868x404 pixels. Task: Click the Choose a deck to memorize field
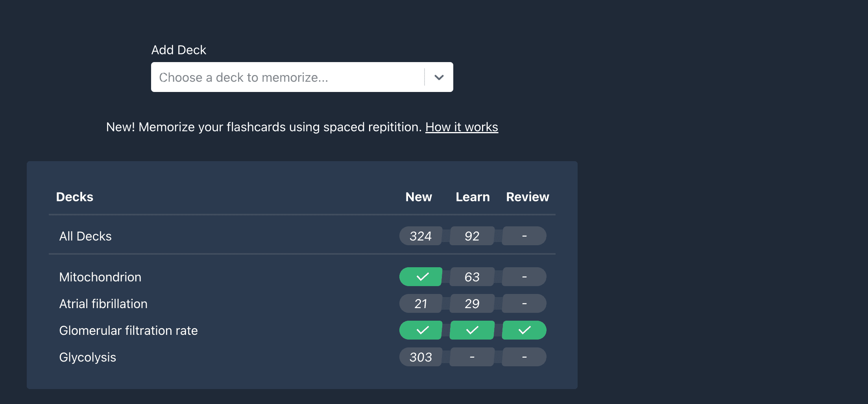click(x=287, y=77)
